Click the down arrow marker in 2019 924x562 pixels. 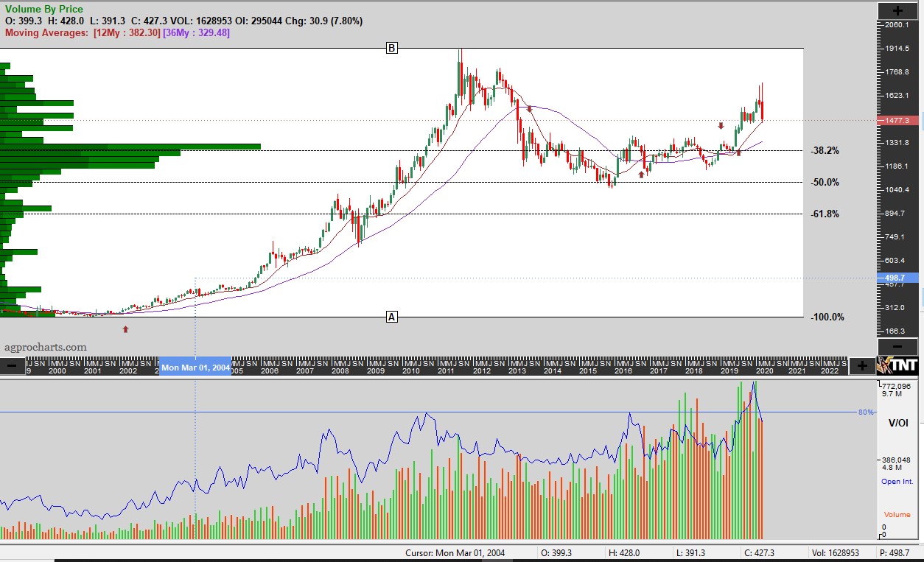tap(721, 126)
